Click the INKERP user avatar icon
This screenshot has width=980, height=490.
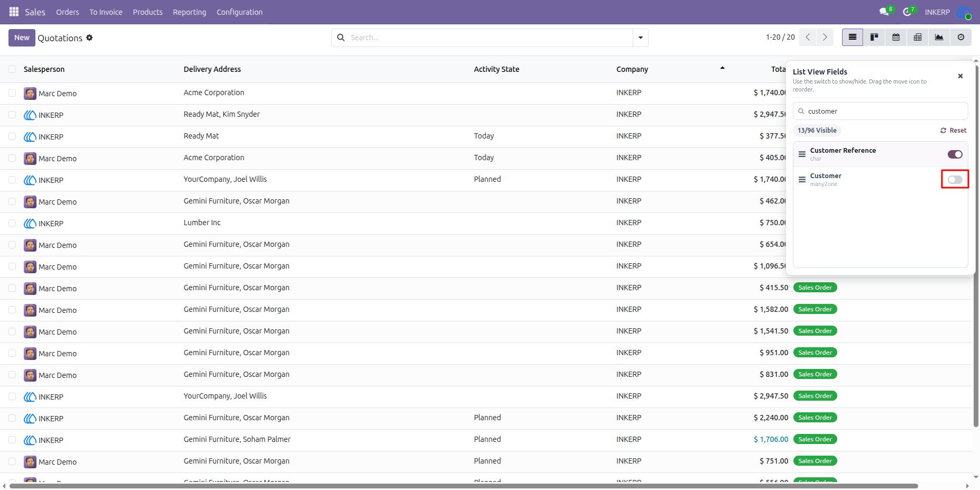click(964, 12)
